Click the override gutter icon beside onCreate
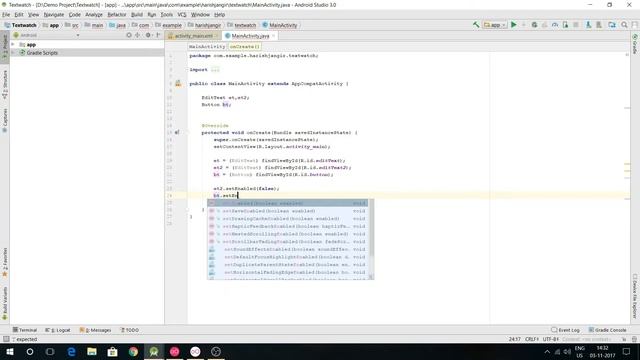The height and width of the screenshot is (360, 640). pyautogui.click(x=177, y=132)
